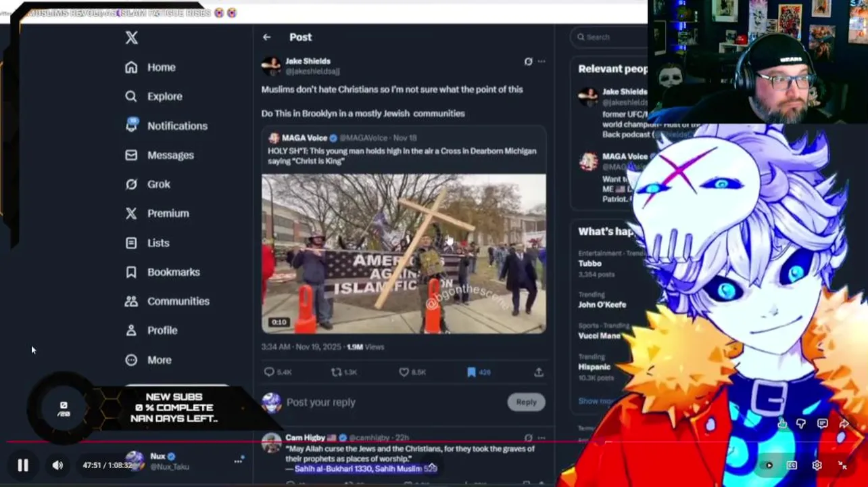Click @jakeshieldsajj handle on the post
This screenshot has width=868, height=487.
pos(312,71)
